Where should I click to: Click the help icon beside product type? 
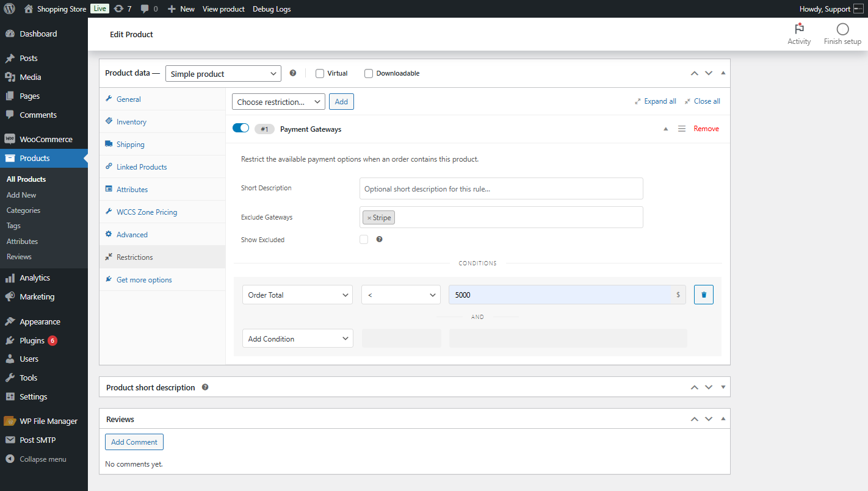293,73
